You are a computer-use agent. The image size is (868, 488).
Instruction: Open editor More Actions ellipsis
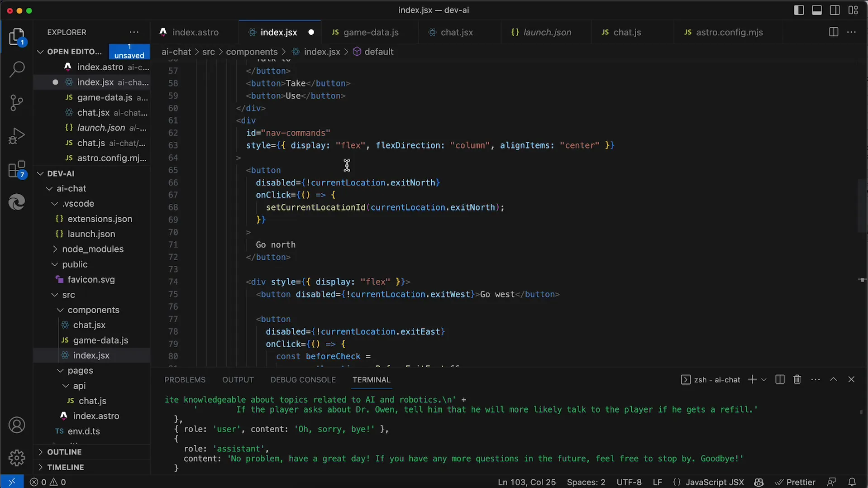852,32
